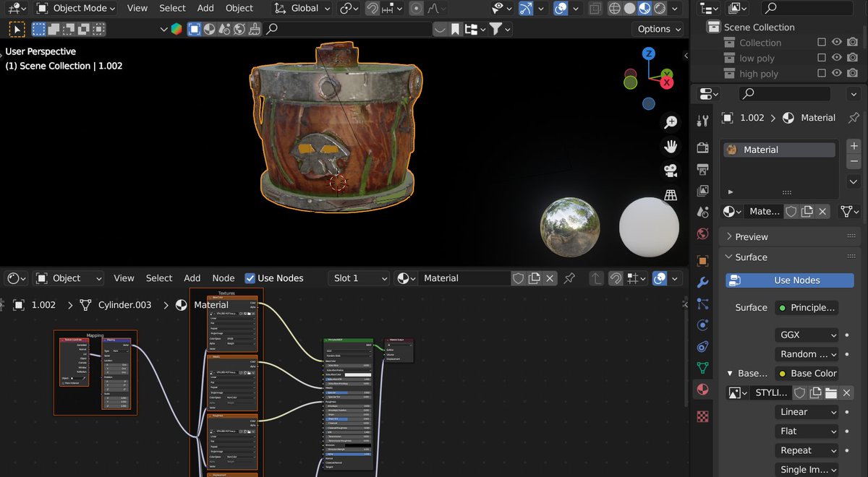868x477 pixels.
Task: Open the Object Mode dropdown
Action: coord(75,9)
